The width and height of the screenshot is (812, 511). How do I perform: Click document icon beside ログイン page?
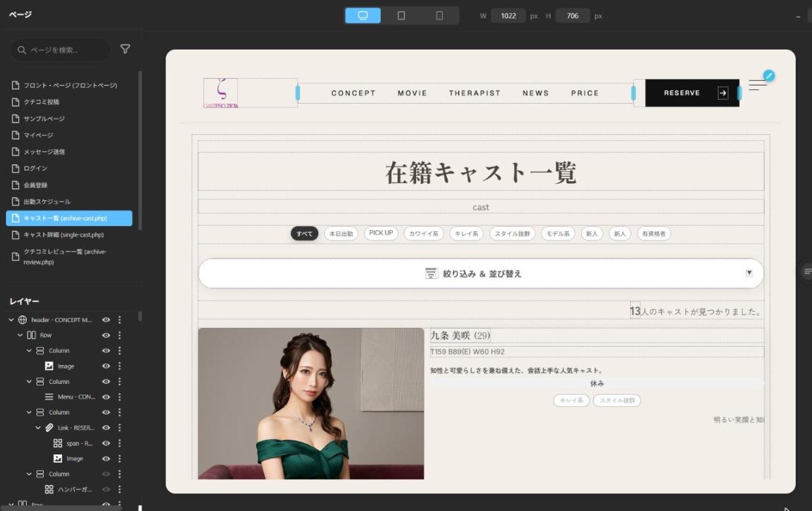click(16, 168)
